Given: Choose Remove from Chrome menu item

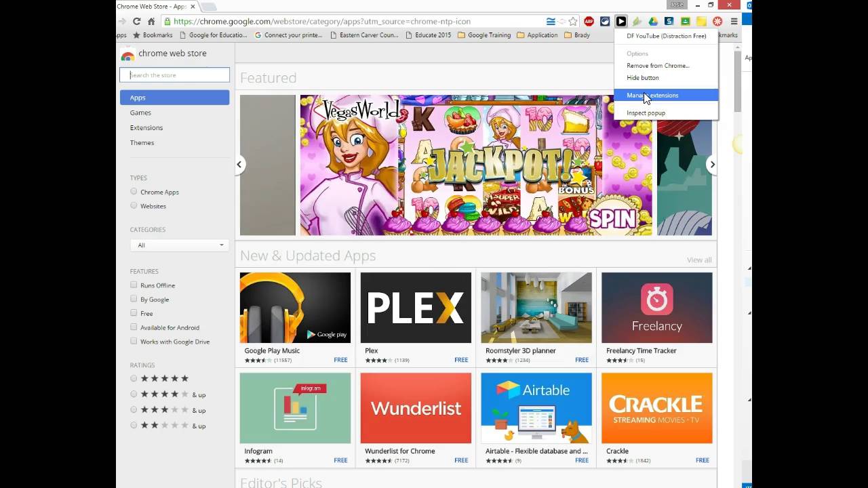Looking at the screenshot, I should pos(666,66).
